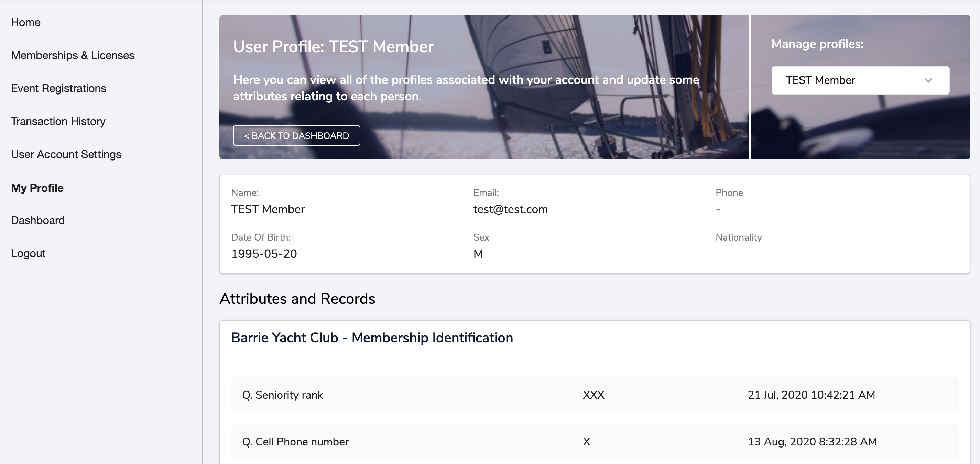This screenshot has height=464, width=980.
Task: Expand the Manage profiles dropdown
Action: point(860,80)
